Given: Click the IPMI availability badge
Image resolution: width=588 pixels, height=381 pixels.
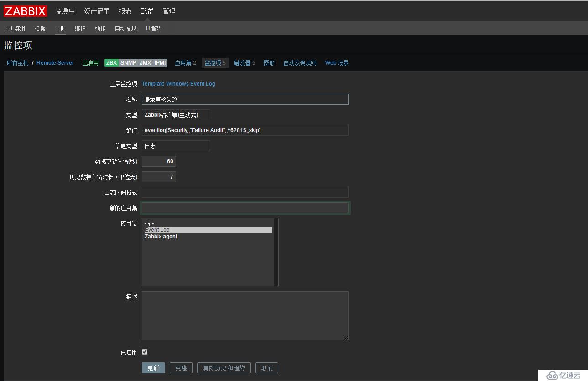Looking at the screenshot, I should click(x=160, y=63).
